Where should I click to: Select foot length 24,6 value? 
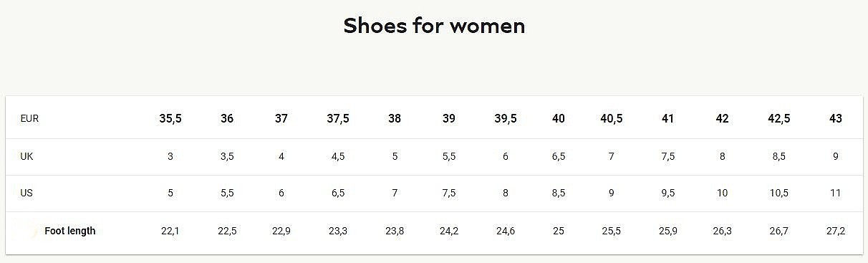point(506,231)
